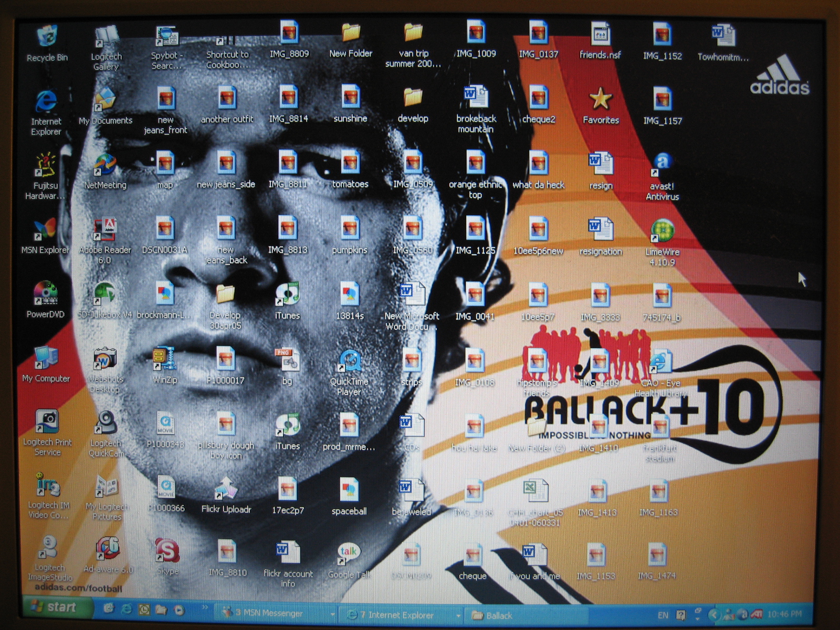Screen dimensions: 840x630
Task: Select the 'P1000348' movie file
Action: coord(166,423)
